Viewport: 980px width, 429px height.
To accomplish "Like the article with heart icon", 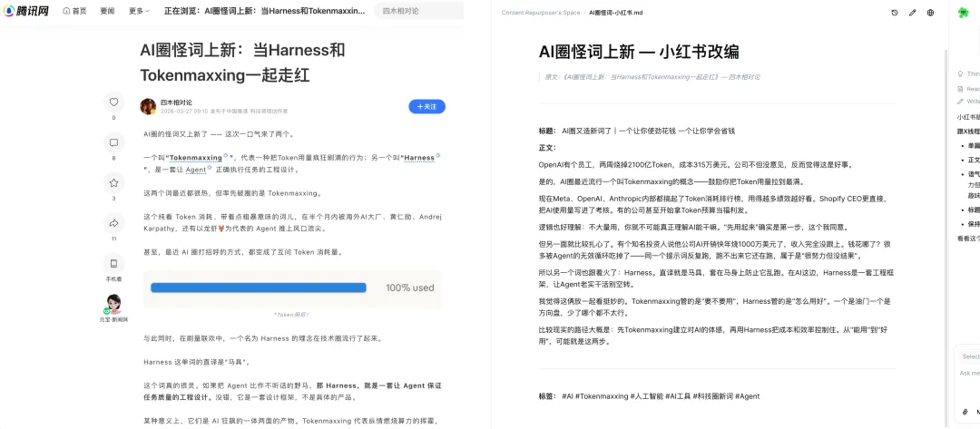I will 113,102.
